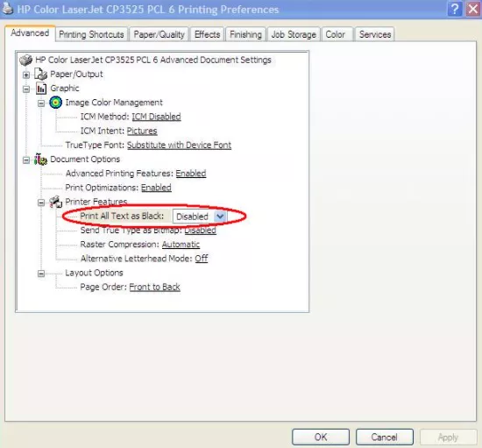This screenshot has width=482, height=448.
Task: Expand the Paper/Output node
Action: (26, 75)
